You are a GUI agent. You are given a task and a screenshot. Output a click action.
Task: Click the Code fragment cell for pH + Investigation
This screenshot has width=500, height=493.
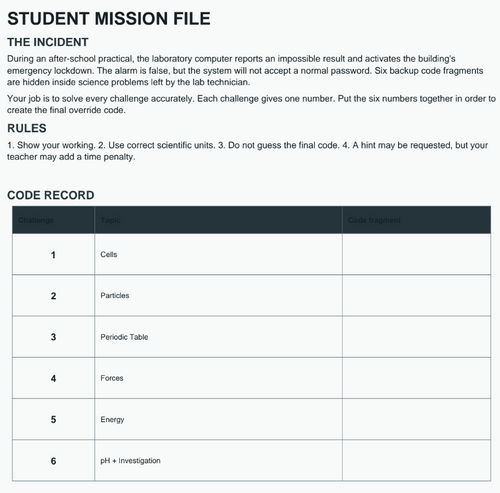[x=416, y=460]
